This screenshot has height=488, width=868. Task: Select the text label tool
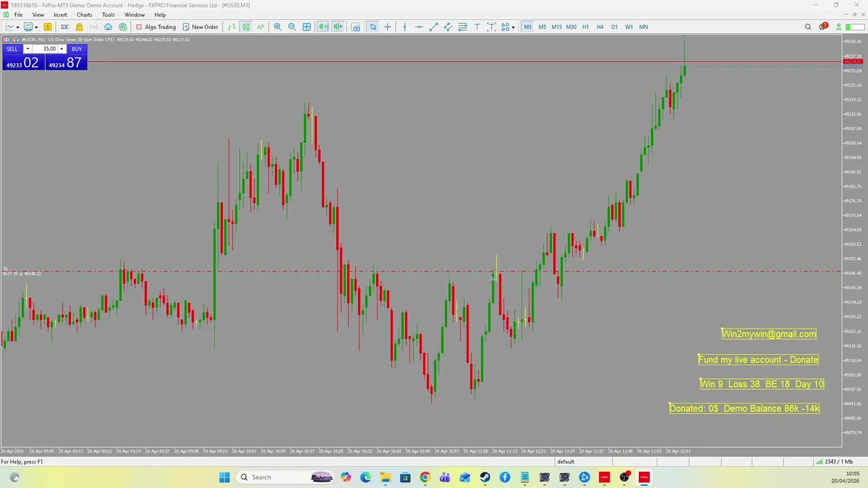491,27
